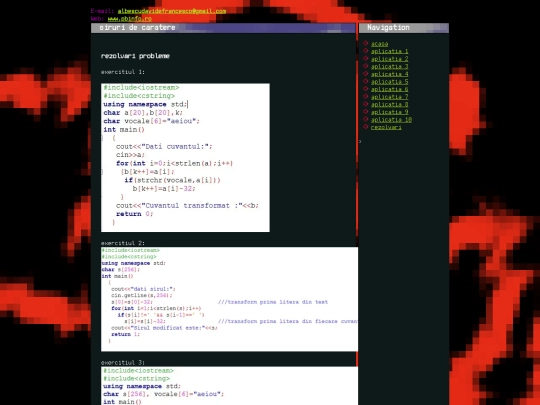Click the red bullet icon beside acasa

pyautogui.click(x=365, y=43)
